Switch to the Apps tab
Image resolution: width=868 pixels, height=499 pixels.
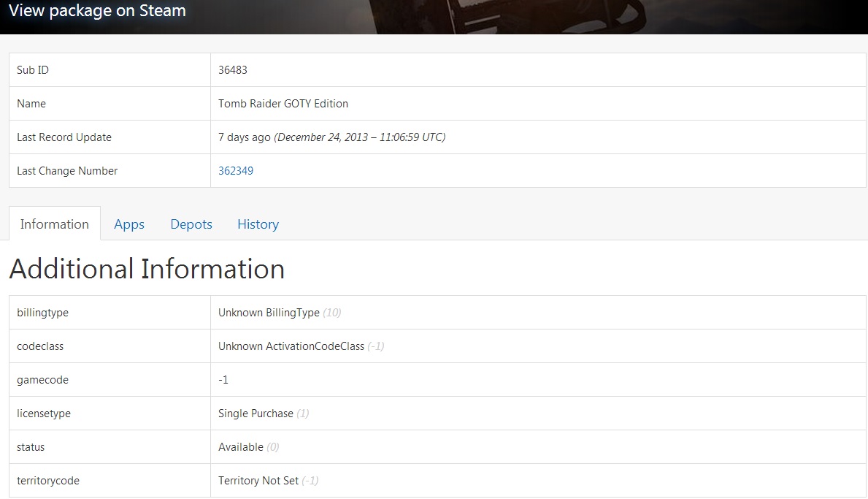(129, 224)
